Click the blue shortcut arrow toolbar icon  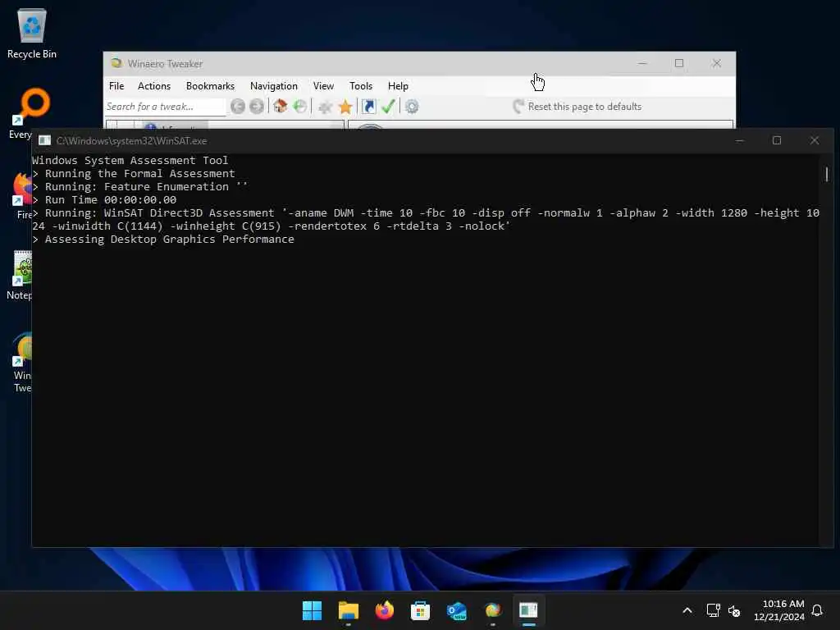[368, 106]
